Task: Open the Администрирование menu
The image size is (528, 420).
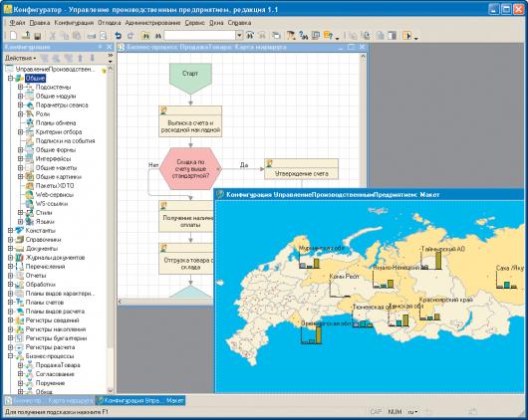Action: click(x=152, y=23)
